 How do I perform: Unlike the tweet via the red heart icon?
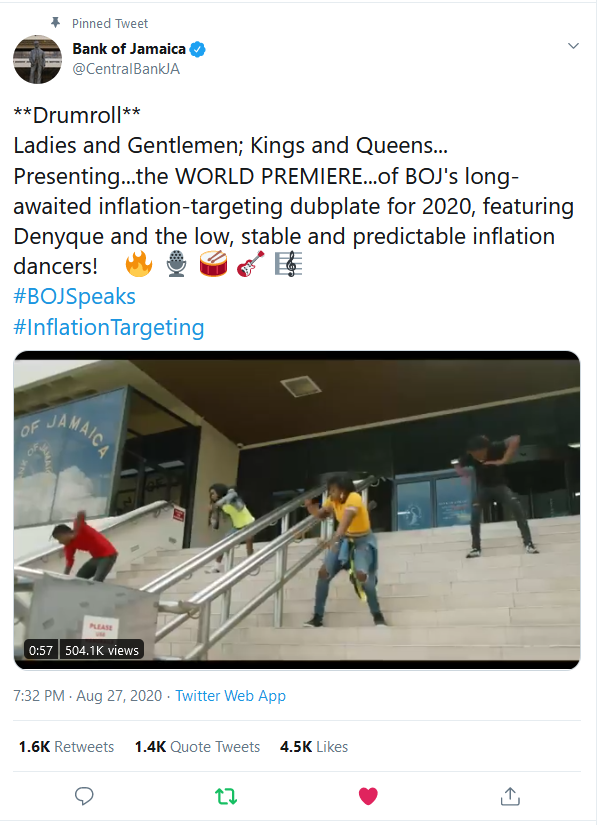click(368, 796)
